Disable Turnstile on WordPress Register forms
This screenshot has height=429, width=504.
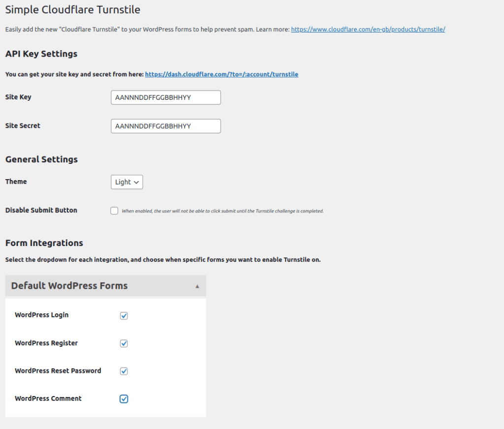click(124, 343)
